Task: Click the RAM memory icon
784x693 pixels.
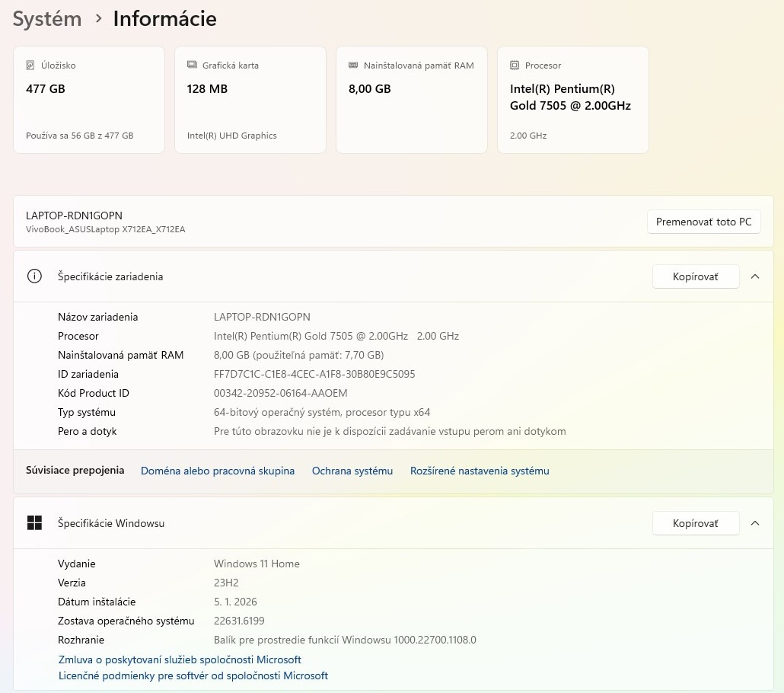Action: 353,65
